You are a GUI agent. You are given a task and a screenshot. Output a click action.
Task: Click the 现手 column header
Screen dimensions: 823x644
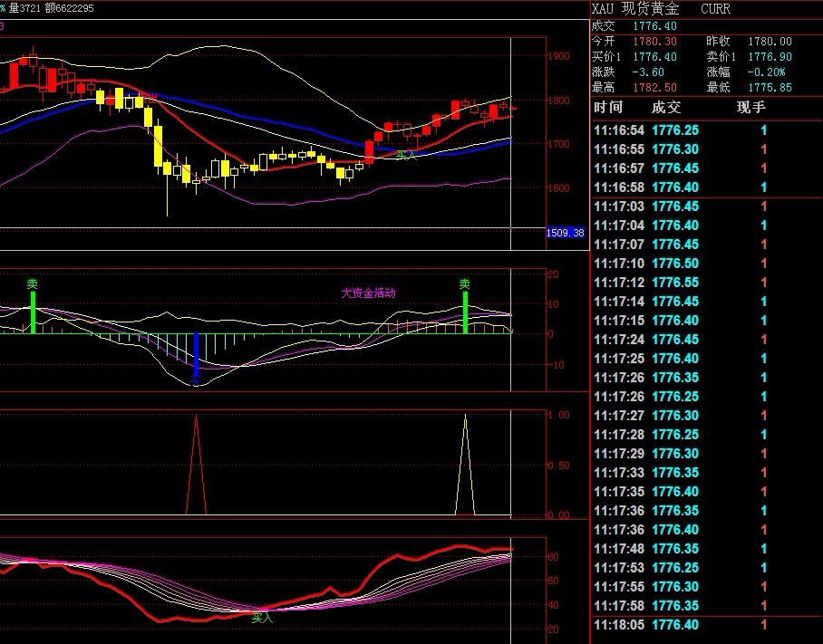750,108
